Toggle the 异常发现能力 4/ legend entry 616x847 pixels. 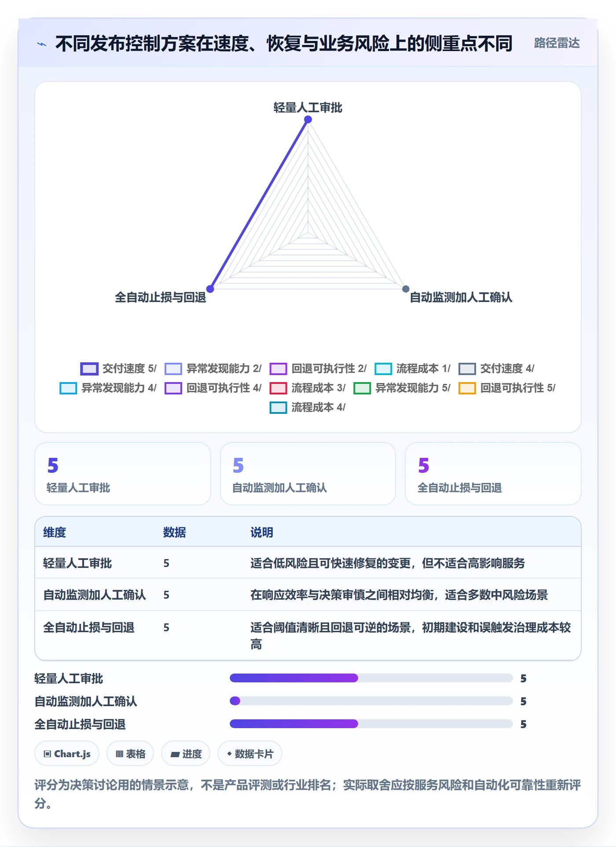[108, 388]
